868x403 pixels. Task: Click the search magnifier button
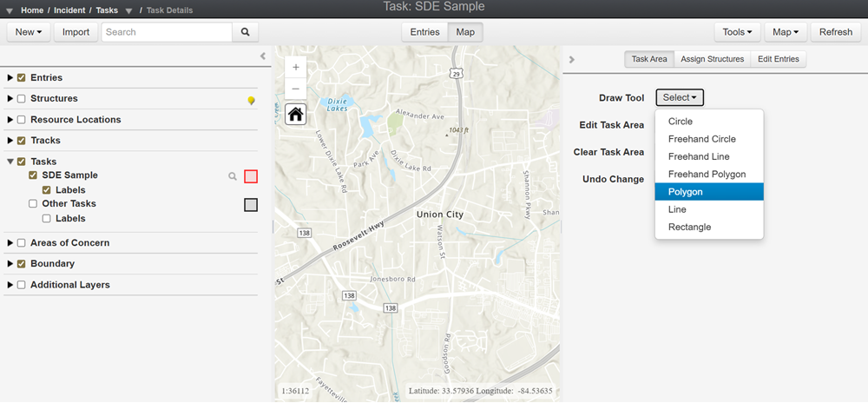[x=246, y=32]
